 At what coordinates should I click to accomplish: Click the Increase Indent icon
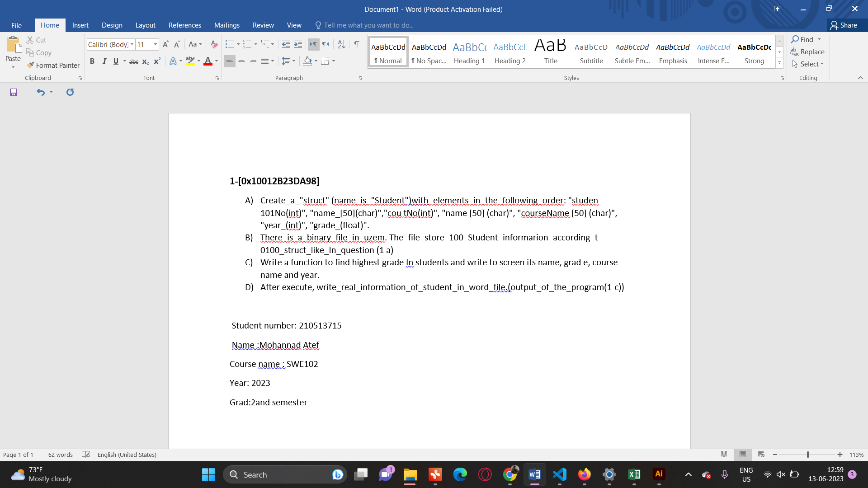pos(297,44)
